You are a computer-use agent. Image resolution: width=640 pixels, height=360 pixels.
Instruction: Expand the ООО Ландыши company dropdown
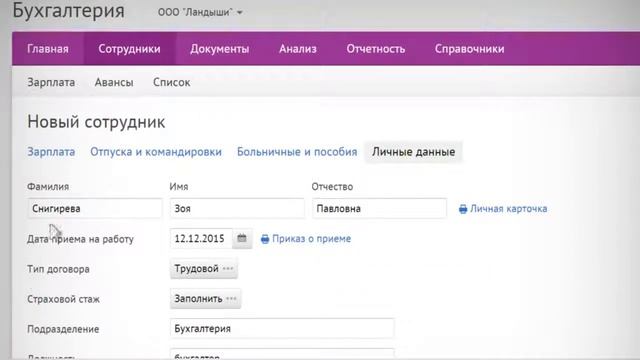(200, 12)
